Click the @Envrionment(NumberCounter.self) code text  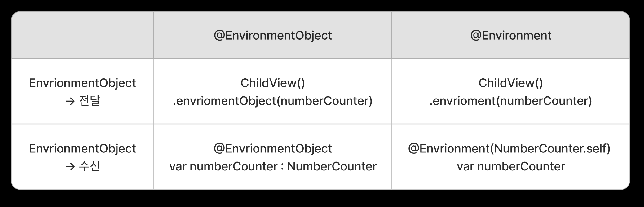[x=509, y=148]
